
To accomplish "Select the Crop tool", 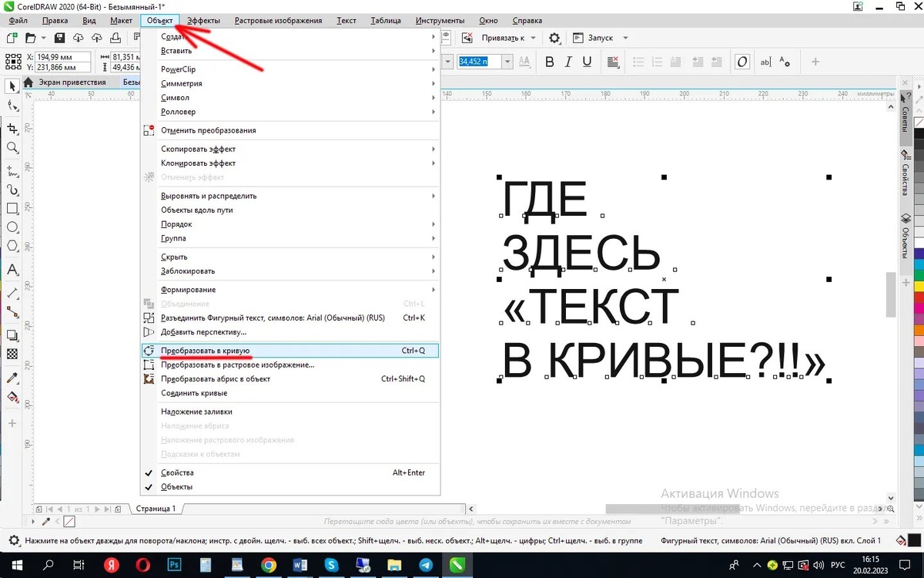I will [x=12, y=129].
